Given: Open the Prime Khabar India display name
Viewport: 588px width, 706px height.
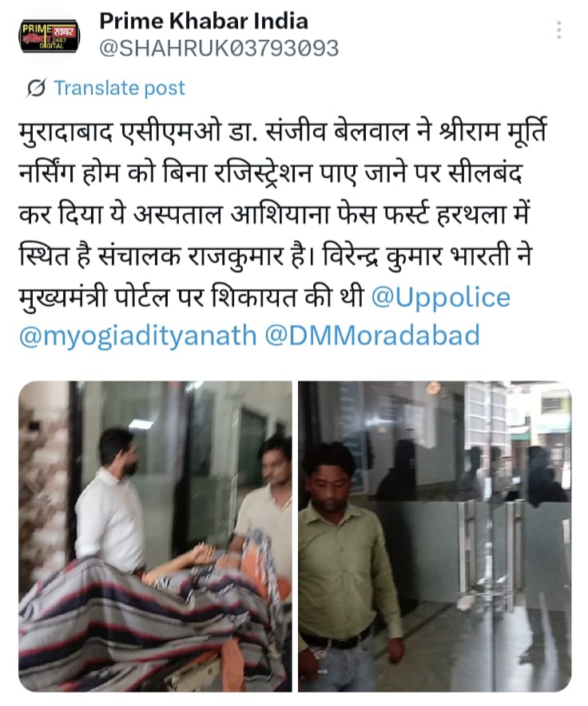Looking at the screenshot, I should click(x=204, y=21).
